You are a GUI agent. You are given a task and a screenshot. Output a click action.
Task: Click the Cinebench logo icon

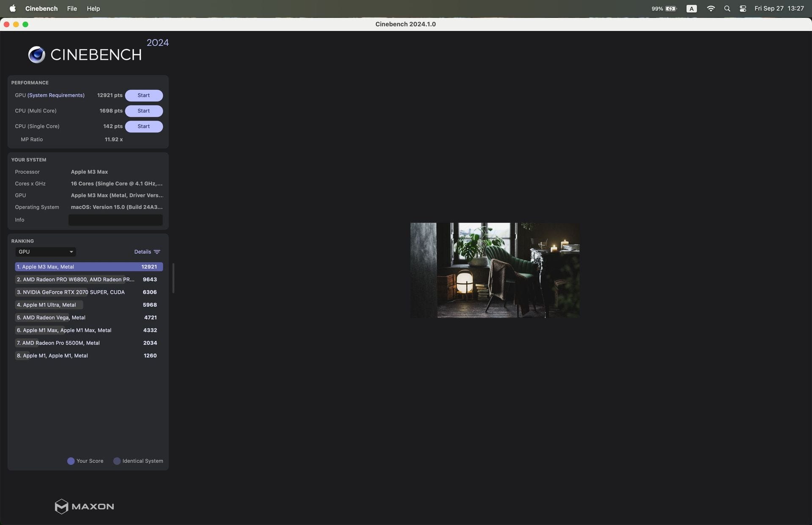point(36,55)
